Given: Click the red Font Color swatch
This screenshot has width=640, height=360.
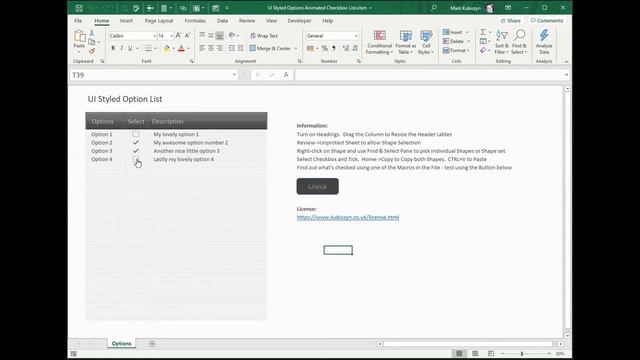Looking at the screenshot, I should coord(181,49).
